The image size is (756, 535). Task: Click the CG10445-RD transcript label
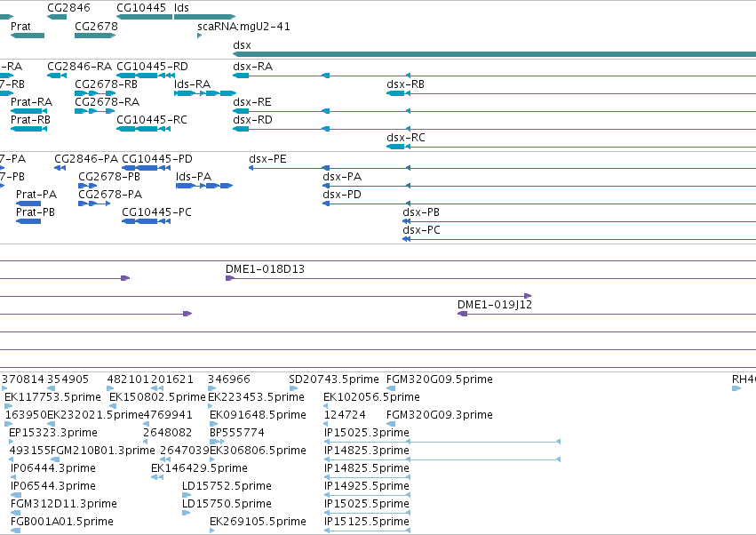click(153, 67)
